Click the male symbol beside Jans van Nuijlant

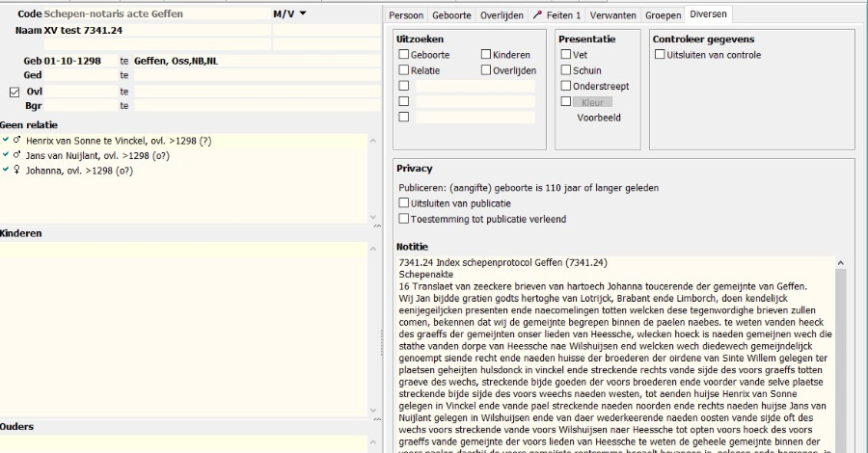tap(17, 155)
